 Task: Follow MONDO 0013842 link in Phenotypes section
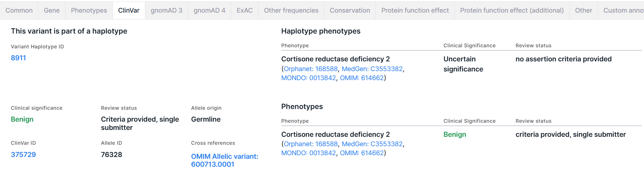pos(309,153)
